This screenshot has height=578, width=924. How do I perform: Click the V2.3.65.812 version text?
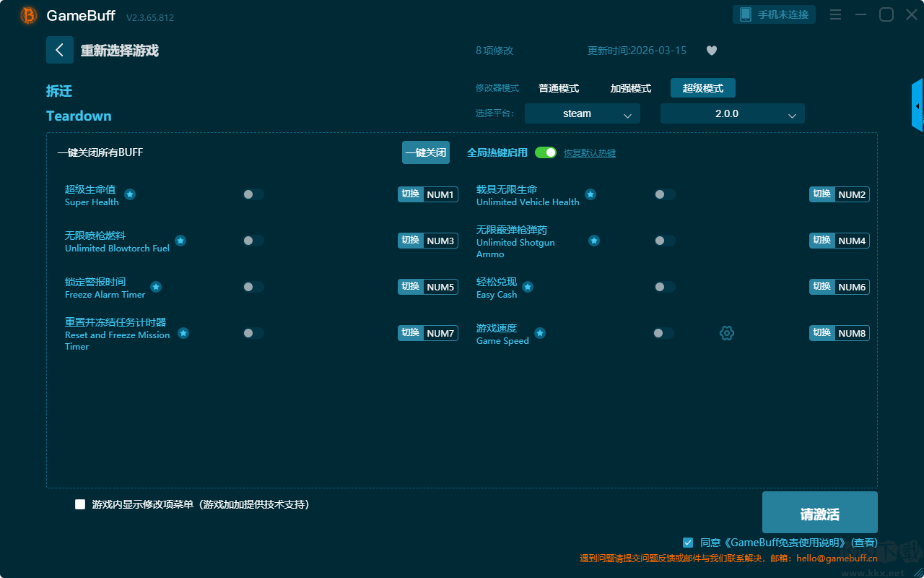(150, 17)
